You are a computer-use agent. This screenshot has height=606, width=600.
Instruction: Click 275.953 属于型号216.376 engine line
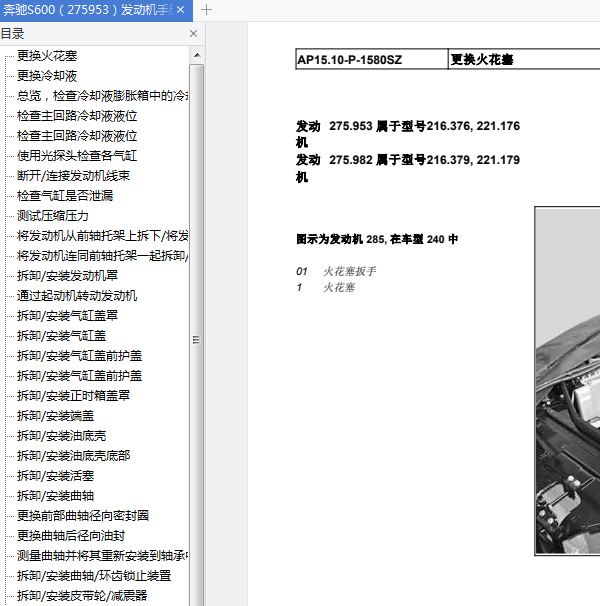pos(424,126)
